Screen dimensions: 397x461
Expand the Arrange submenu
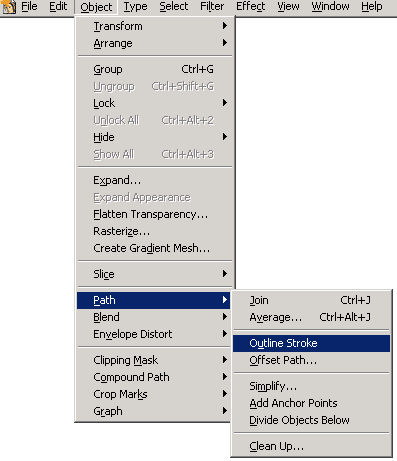point(154,43)
